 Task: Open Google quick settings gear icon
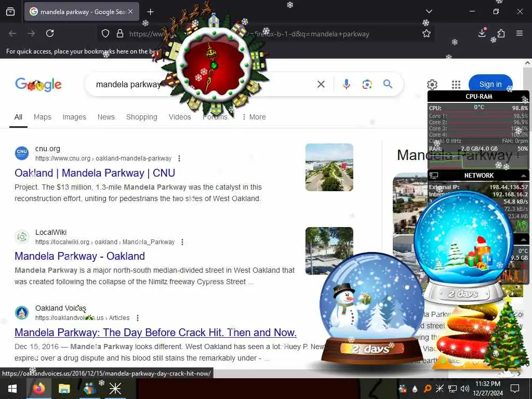pyautogui.click(x=432, y=84)
